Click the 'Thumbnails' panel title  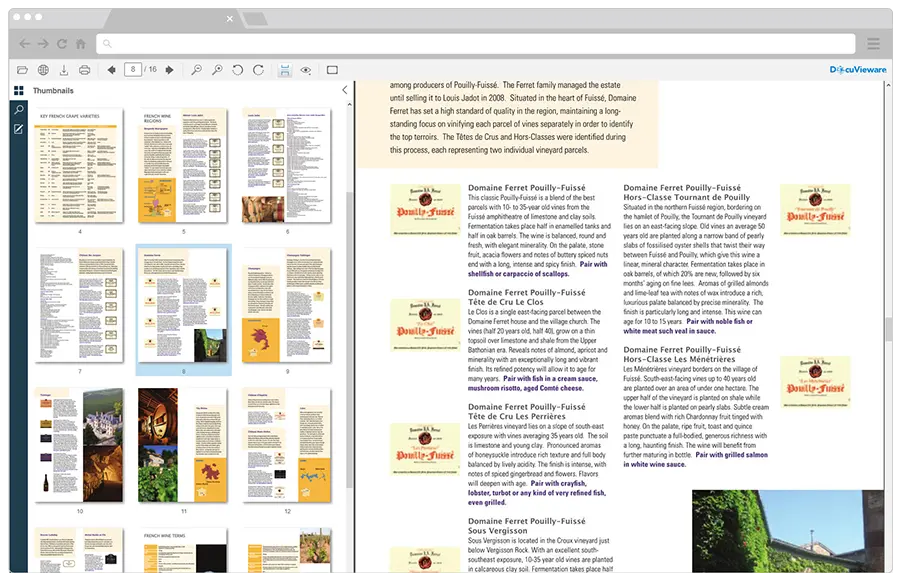coord(53,91)
